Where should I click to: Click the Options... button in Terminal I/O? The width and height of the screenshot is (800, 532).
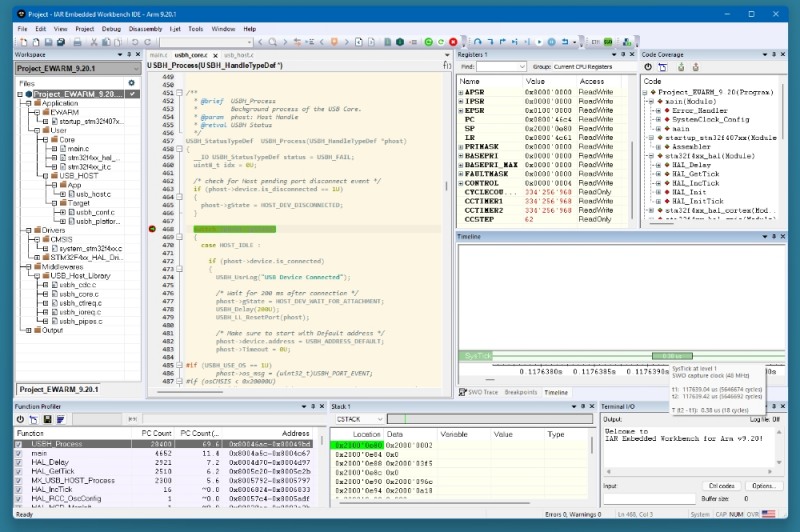pyautogui.click(x=763, y=485)
